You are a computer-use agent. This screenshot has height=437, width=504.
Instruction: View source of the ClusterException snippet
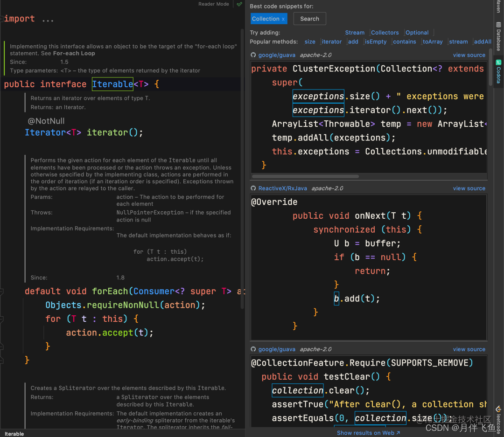point(469,55)
